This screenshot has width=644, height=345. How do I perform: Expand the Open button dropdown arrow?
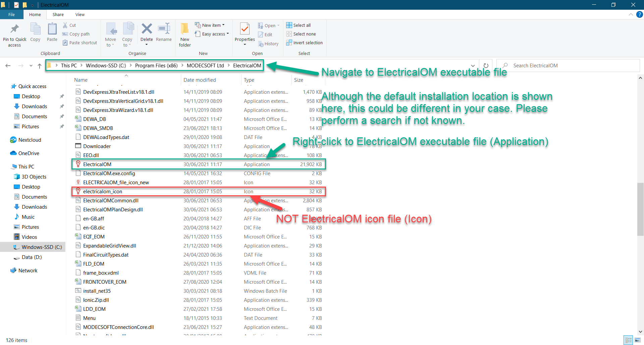(x=278, y=25)
